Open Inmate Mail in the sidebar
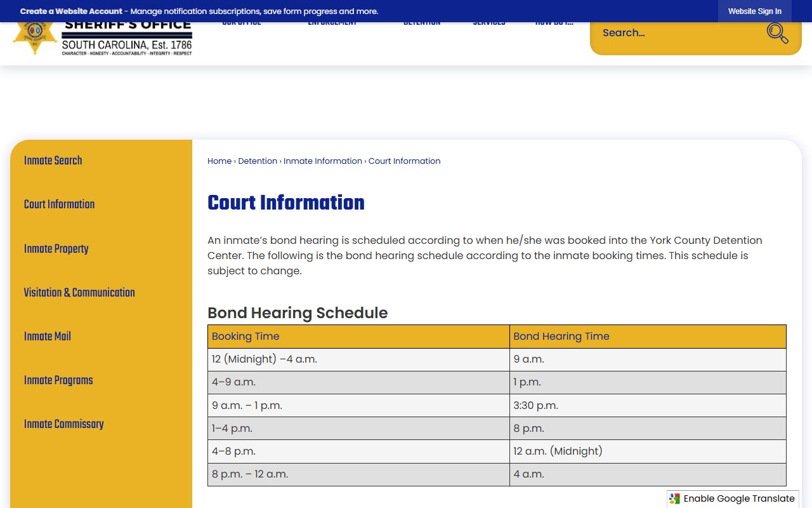The height and width of the screenshot is (508, 812). [x=48, y=337]
